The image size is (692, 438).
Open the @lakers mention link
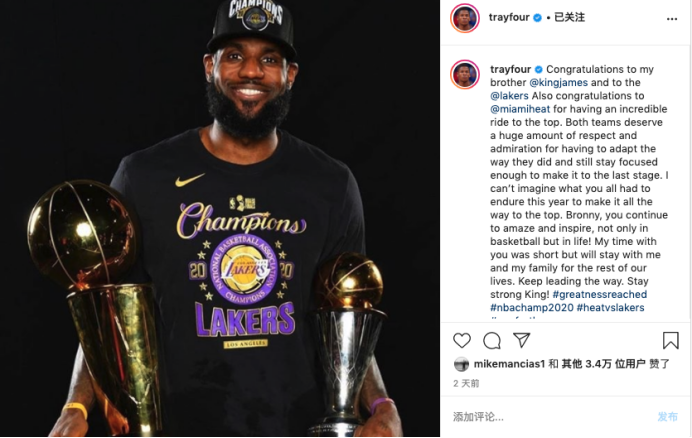[x=509, y=96]
